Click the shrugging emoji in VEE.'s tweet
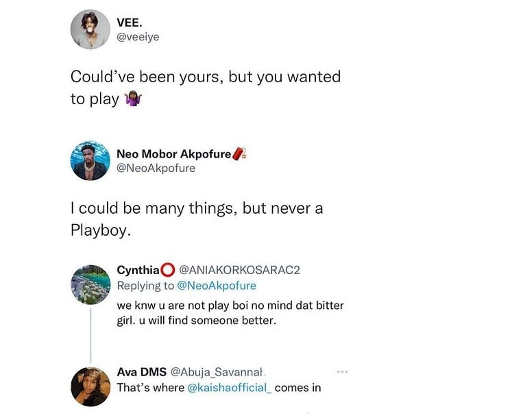The width and height of the screenshot is (512, 420). coord(132,99)
